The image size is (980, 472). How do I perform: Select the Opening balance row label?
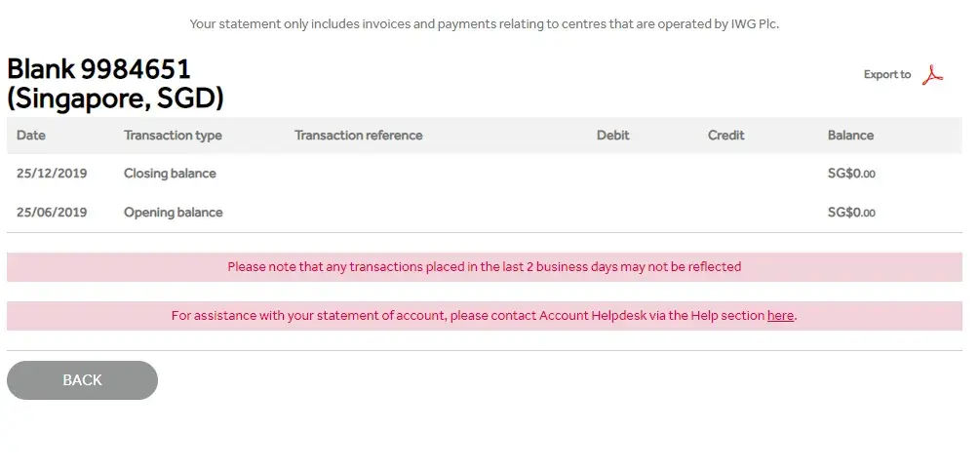tap(173, 213)
